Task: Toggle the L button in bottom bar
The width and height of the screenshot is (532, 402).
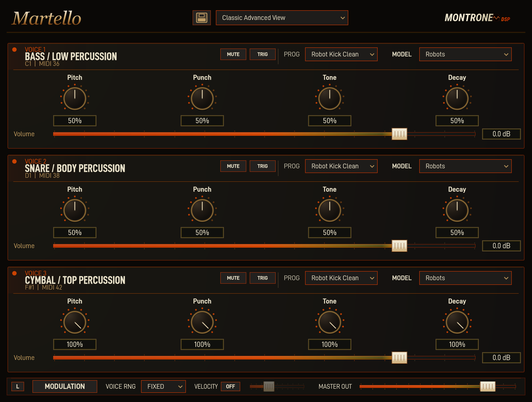Action: 18,386
